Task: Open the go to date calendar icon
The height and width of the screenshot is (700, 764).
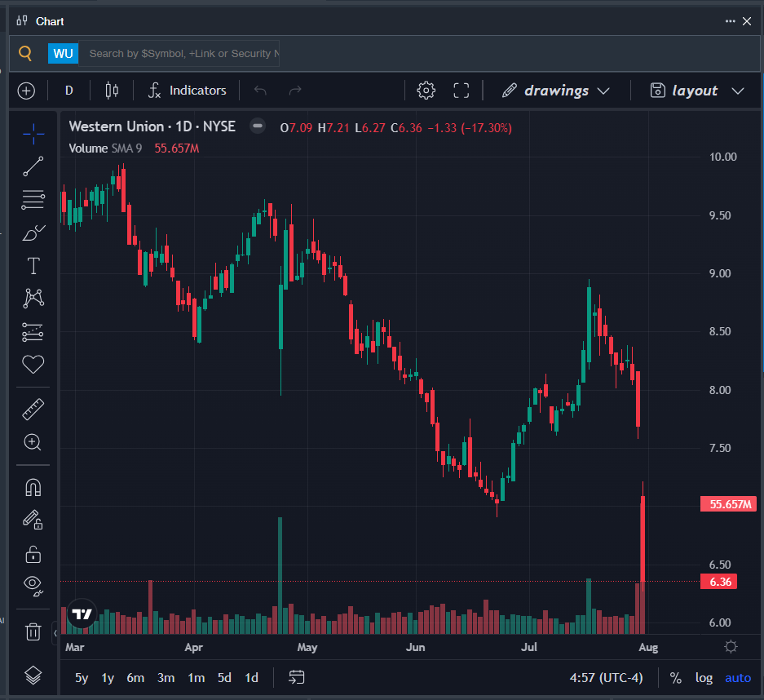Action: (x=296, y=678)
